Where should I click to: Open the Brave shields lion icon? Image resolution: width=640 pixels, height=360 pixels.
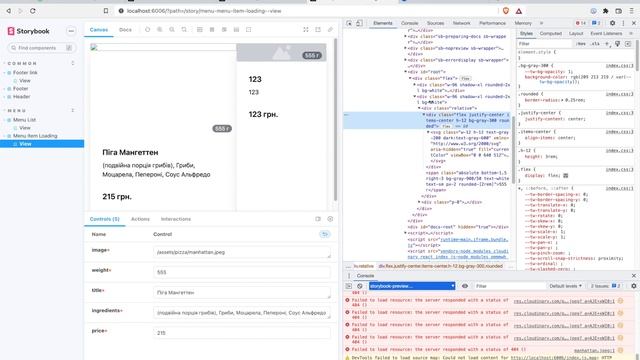pos(506,11)
